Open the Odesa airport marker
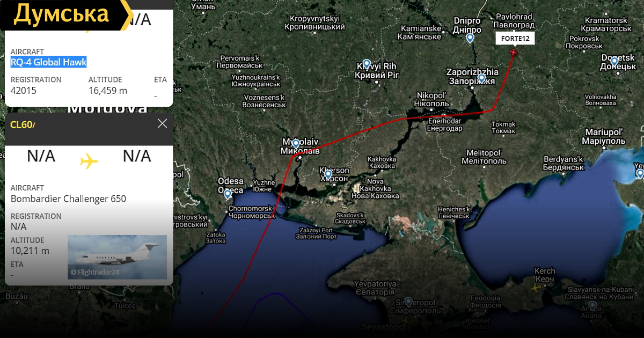This screenshot has height=338, width=644. (x=228, y=194)
